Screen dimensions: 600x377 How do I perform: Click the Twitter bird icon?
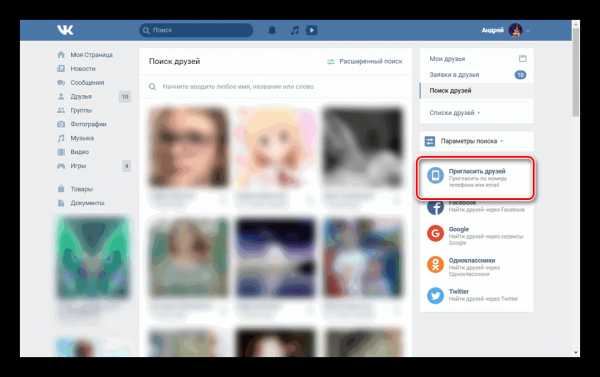[x=435, y=295]
